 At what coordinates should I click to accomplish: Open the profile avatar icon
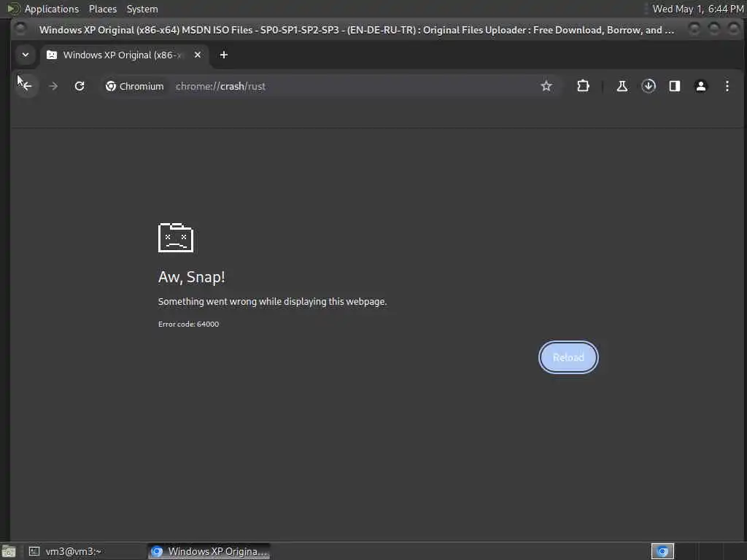coord(701,86)
